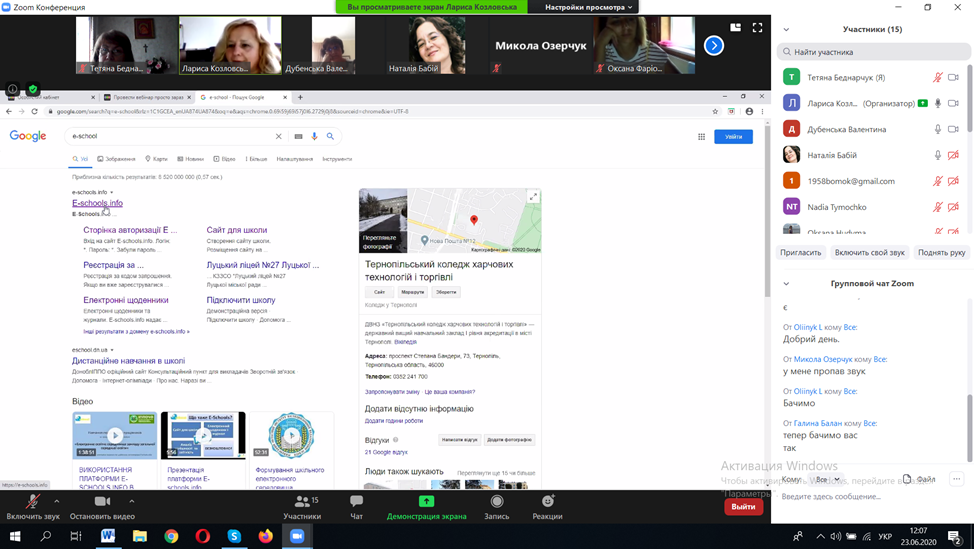Focus Найти участника search field
The image size is (974, 549).
(873, 52)
